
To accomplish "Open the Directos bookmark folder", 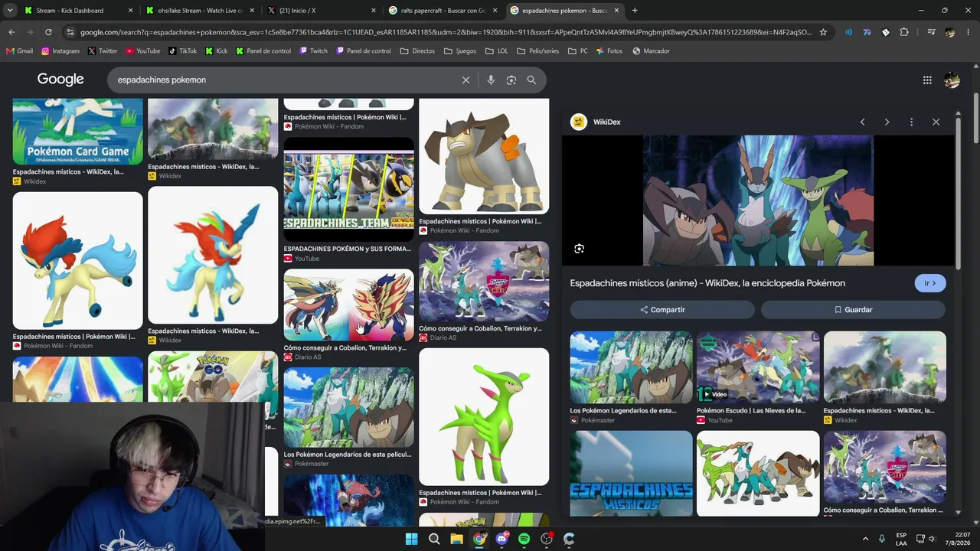I will [417, 51].
